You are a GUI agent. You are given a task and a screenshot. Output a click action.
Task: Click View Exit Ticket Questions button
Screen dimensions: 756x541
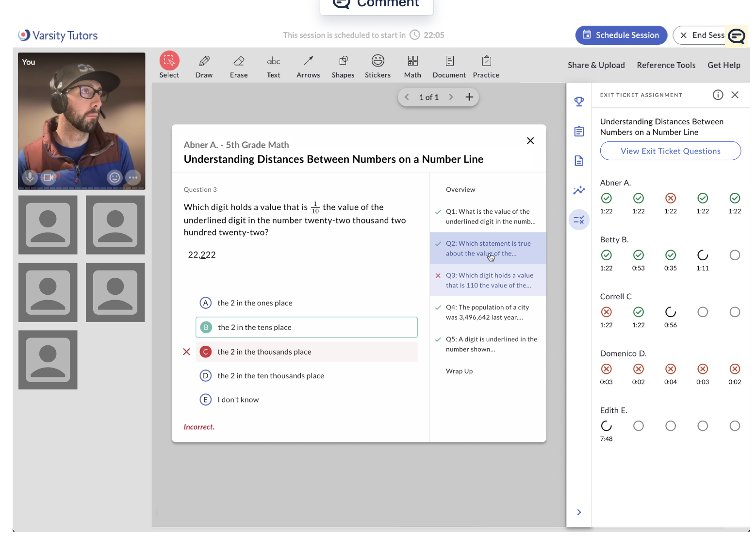[x=670, y=151]
